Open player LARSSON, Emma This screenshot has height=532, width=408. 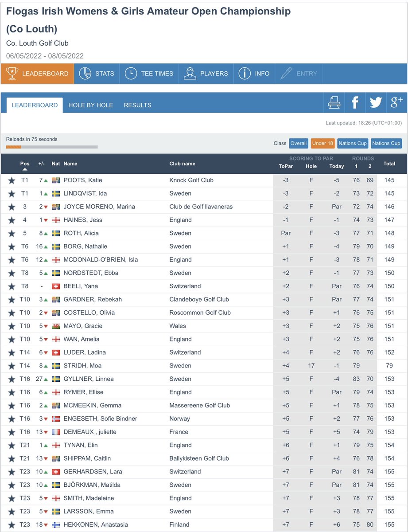(89, 512)
